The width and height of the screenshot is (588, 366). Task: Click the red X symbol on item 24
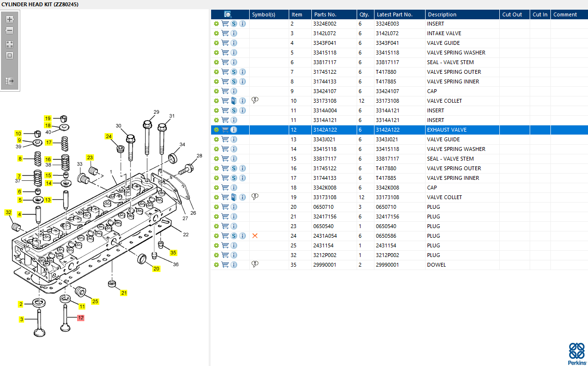pos(255,236)
